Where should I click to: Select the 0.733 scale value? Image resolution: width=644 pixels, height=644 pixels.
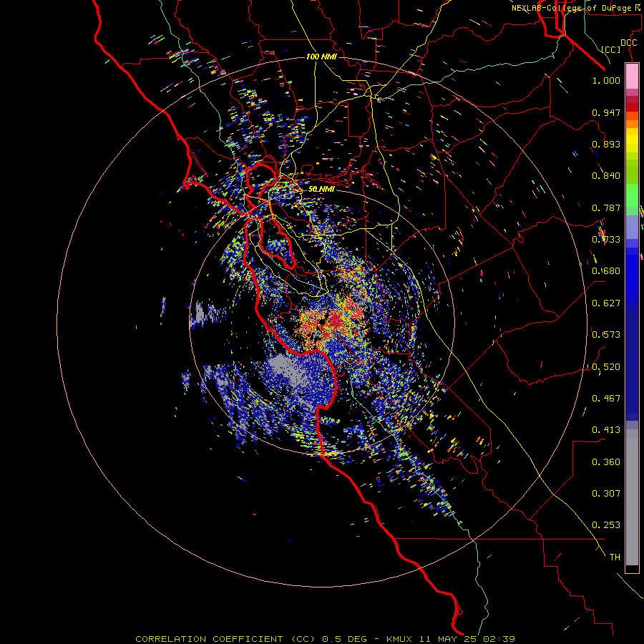(606, 240)
